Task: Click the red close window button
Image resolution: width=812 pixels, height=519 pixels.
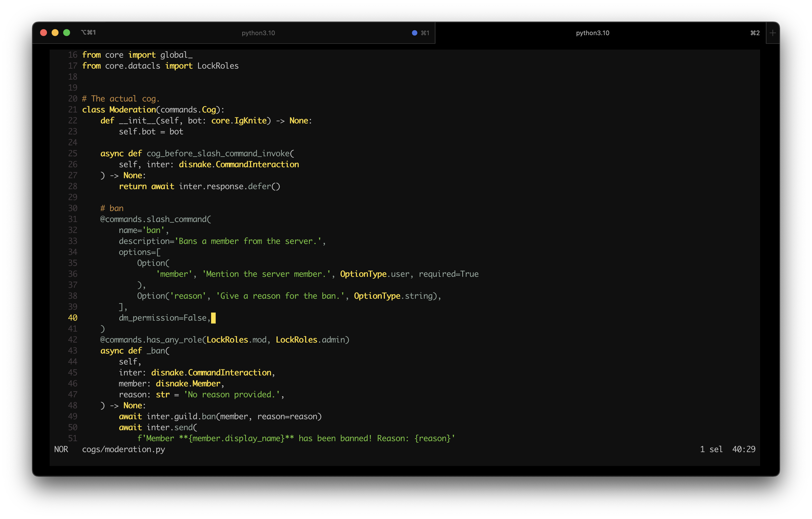Action: (x=44, y=32)
